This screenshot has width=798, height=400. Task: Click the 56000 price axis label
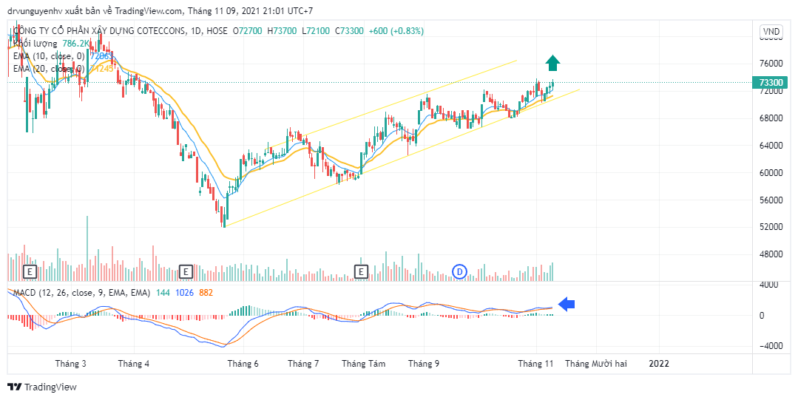coord(771,200)
